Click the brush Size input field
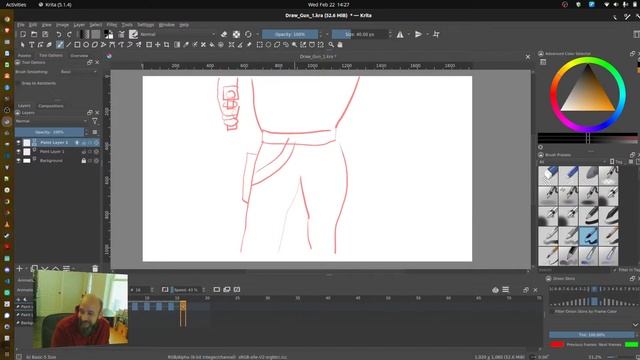The height and width of the screenshot is (360, 640). point(360,34)
